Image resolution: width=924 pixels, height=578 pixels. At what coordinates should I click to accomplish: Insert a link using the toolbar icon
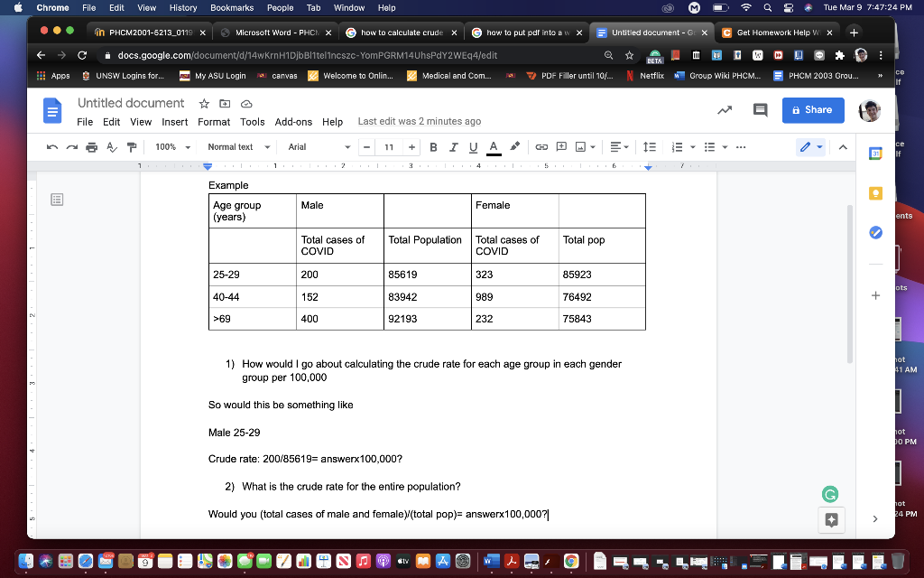[x=541, y=146]
